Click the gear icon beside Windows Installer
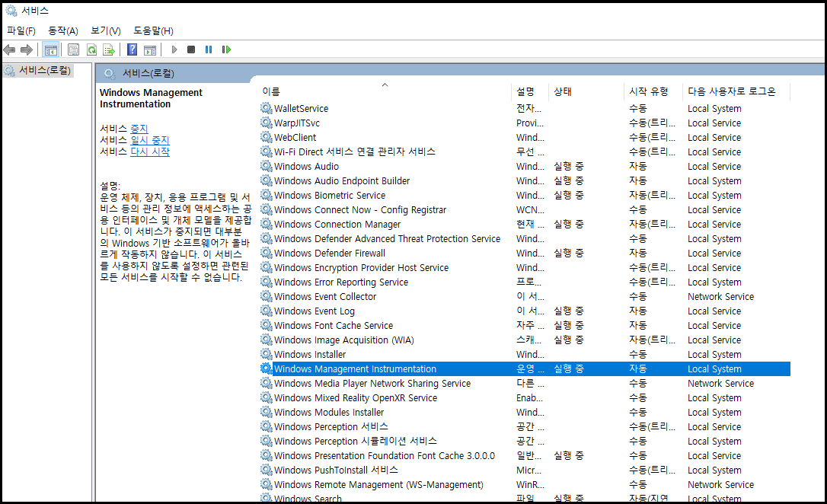This screenshot has height=504, width=827. 267,354
